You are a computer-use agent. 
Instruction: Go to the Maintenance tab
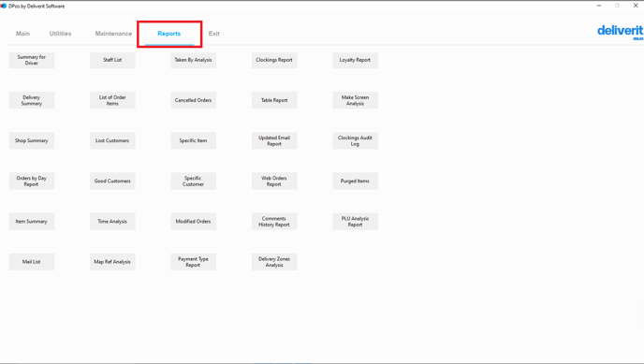[113, 34]
